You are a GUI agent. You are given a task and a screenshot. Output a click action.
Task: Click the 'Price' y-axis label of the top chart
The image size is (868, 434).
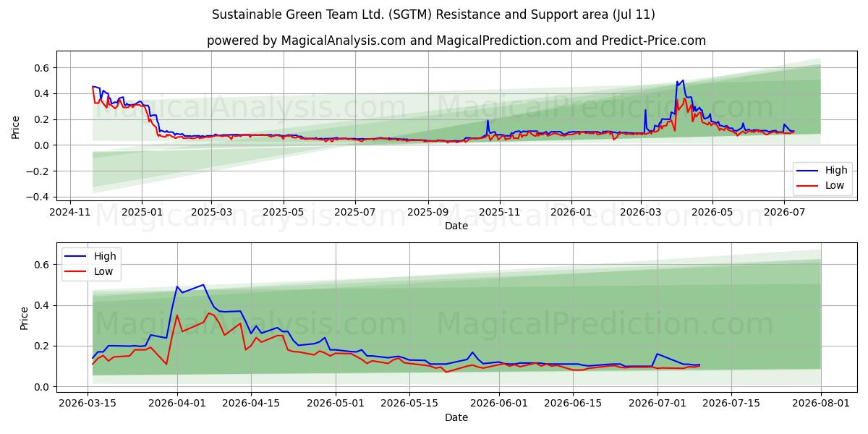(16, 127)
